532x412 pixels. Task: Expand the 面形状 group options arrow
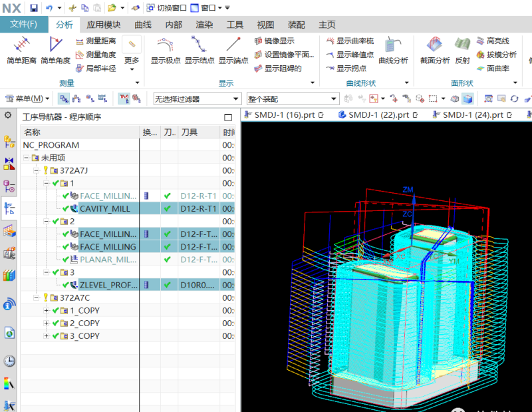[x=515, y=83]
